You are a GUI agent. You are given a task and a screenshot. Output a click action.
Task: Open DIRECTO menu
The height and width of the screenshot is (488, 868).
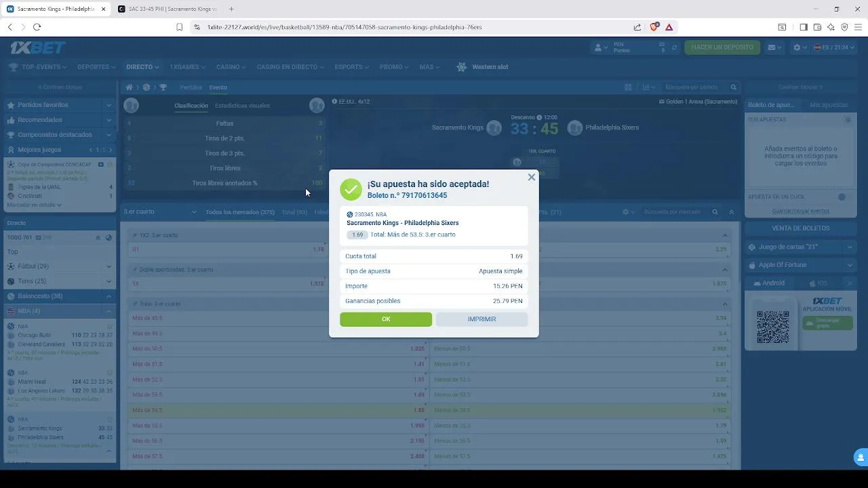[x=142, y=67]
